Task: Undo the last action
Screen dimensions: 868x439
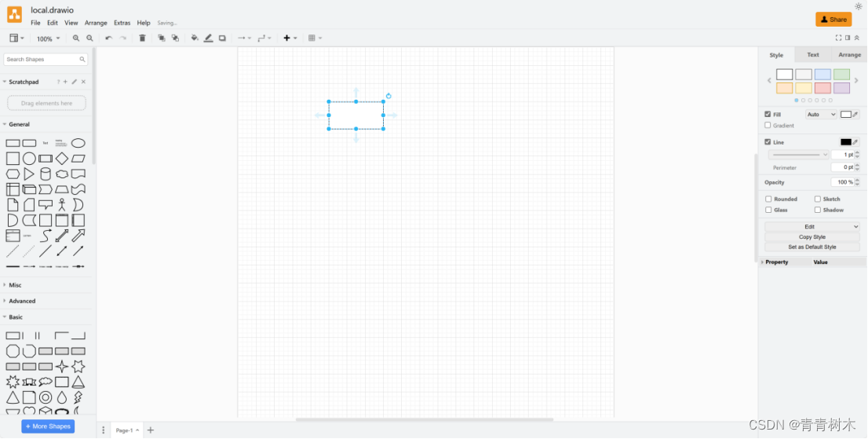Action: [108, 38]
